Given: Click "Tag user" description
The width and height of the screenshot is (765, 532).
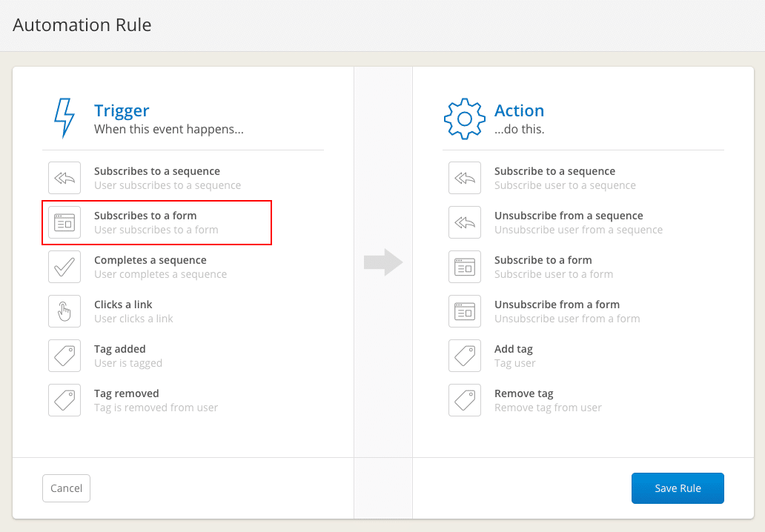Looking at the screenshot, I should pyautogui.click(x=515, y=363).
